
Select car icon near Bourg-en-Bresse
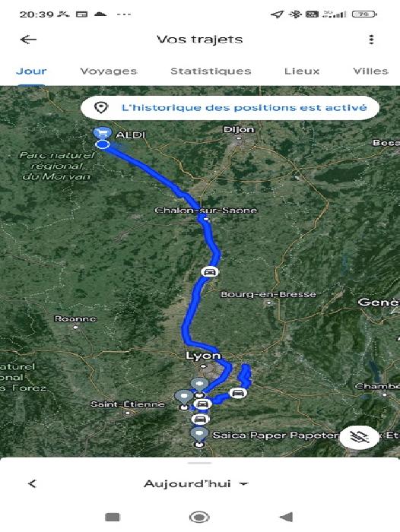tap(210, 272)
